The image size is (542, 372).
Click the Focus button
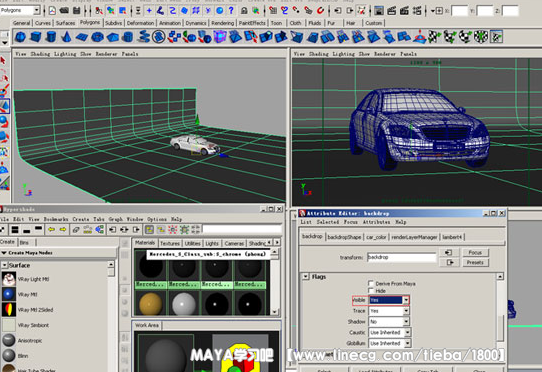point(475,252)
